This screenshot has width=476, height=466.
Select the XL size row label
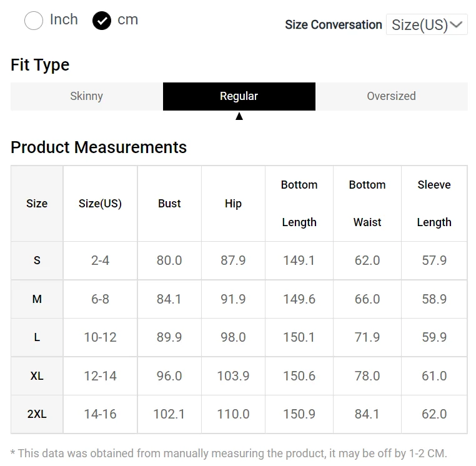(x=37, y=376)
